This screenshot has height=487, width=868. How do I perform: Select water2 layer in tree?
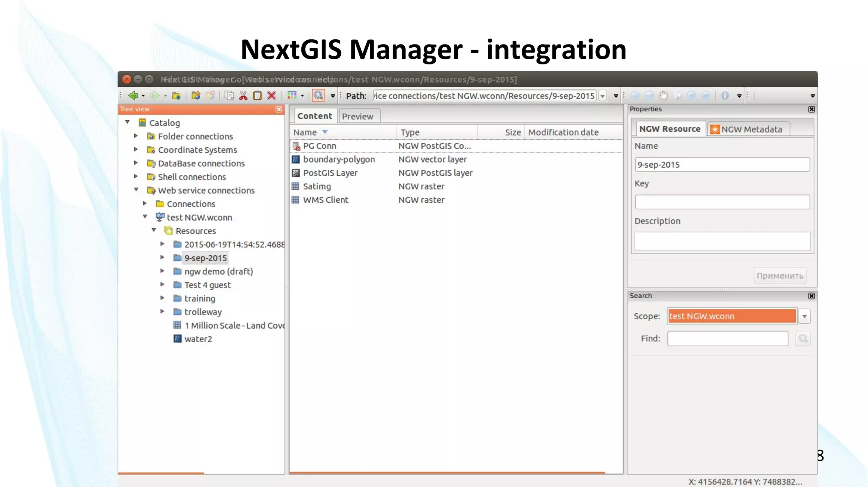pos(198,339)
